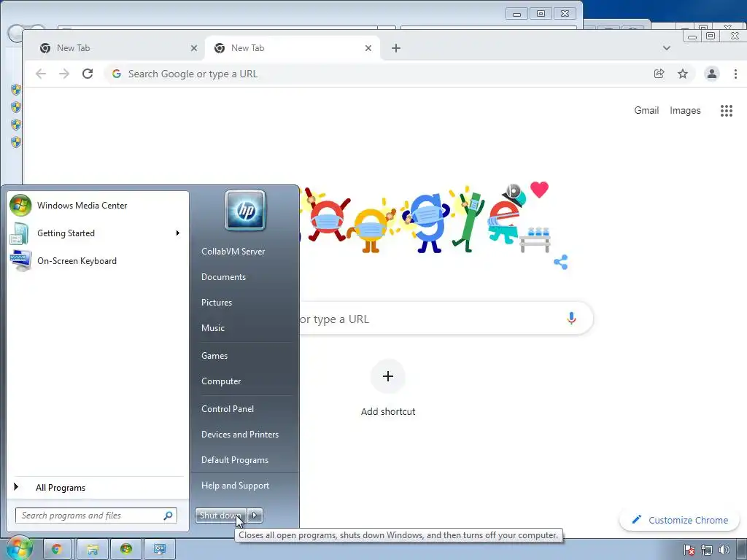Screen dimensions: 747x560
Task: Click the Shut down button
Action: [x=220, y=516]
